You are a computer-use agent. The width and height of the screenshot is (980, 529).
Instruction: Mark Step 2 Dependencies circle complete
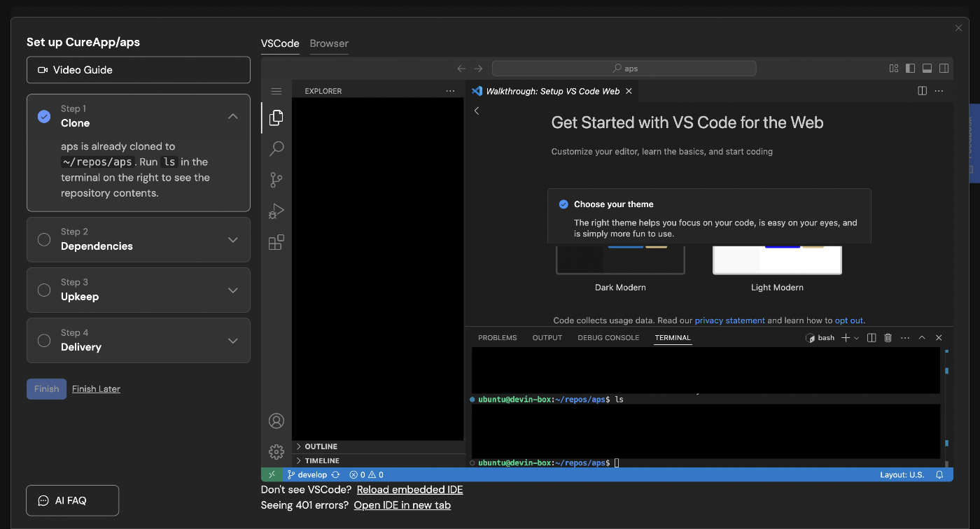(x=44, y=239)
